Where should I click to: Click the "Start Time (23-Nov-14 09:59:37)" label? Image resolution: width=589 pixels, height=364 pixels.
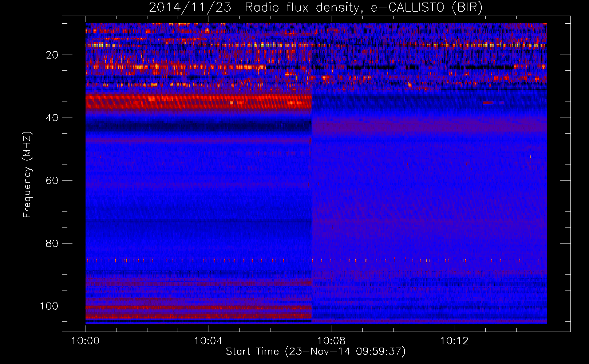316,352
